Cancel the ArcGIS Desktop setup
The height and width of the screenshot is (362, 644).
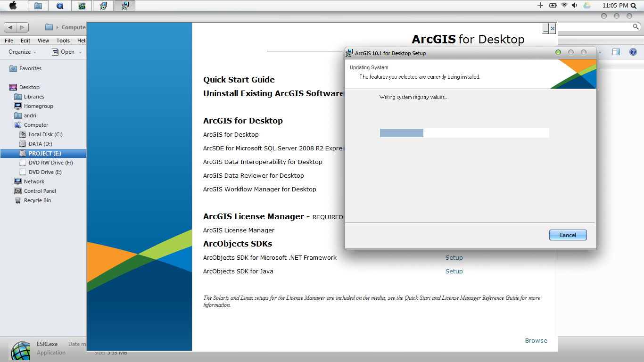568,235
